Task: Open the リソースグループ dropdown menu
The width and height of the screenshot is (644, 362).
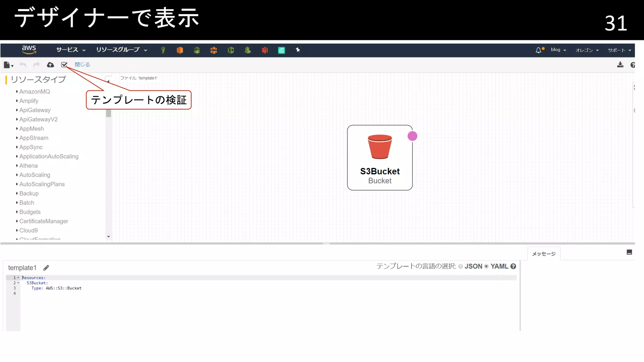Action: tap(122, 50)
